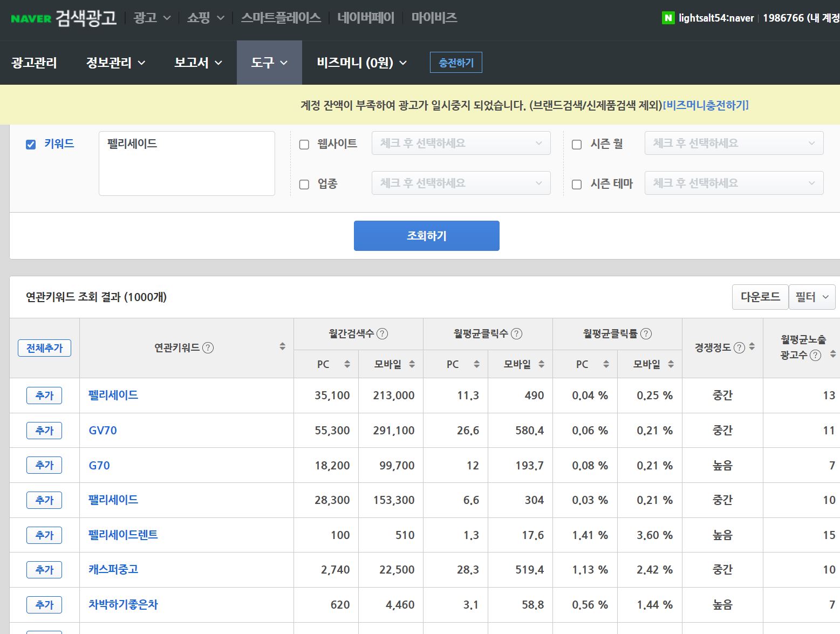Open 스마트플레이스 from top bar
The height and width of the screenshot is (634, 840).
click(281, 18)
